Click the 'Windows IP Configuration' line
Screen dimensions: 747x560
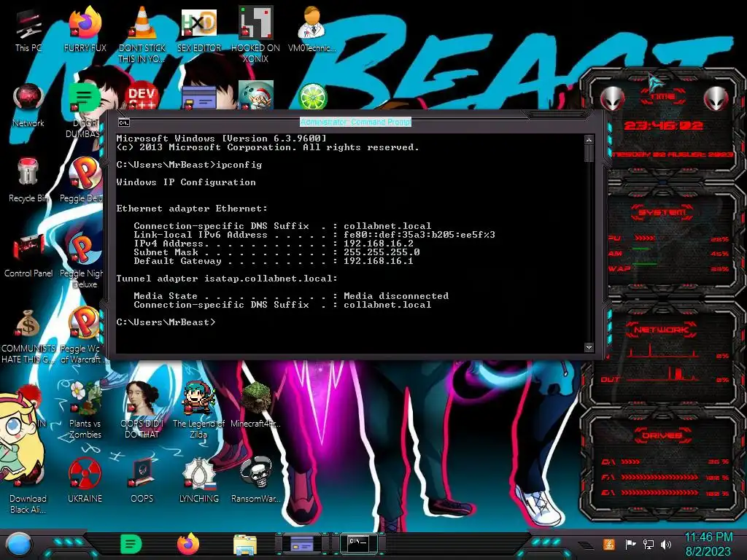coord(186,182)
